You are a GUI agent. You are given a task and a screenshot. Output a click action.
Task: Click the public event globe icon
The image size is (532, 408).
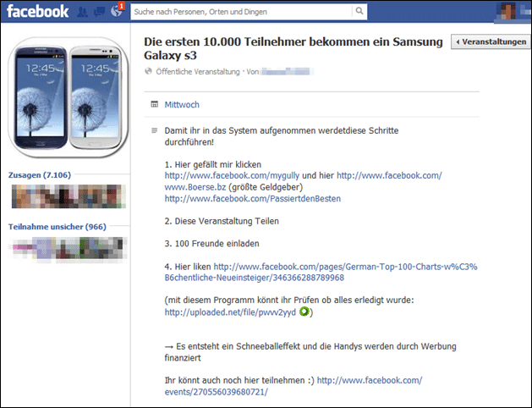[148, 71]
